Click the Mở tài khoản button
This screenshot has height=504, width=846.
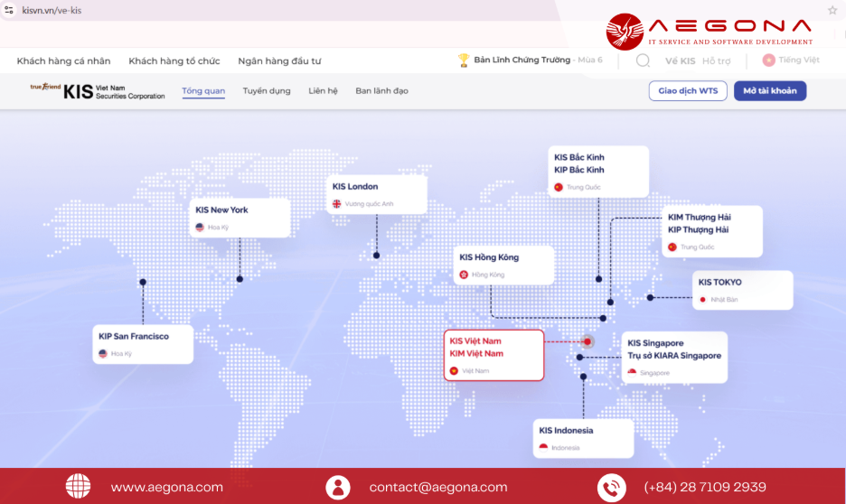pyautogui.click(x=770, y=90)
